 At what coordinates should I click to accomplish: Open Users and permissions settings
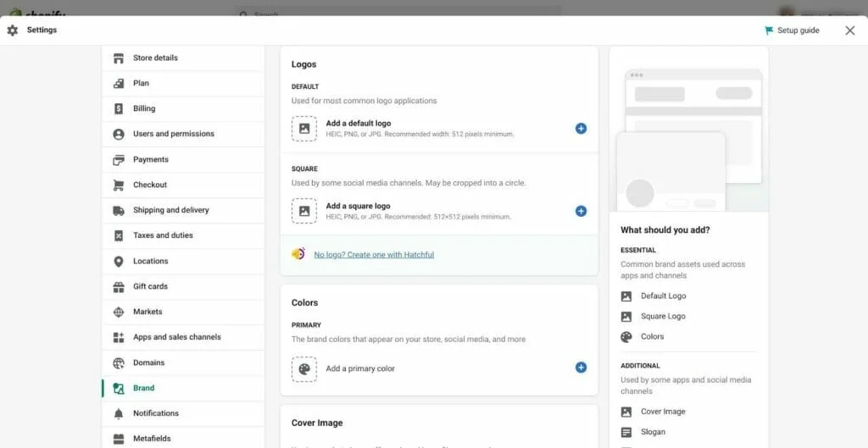pos(183,135)
